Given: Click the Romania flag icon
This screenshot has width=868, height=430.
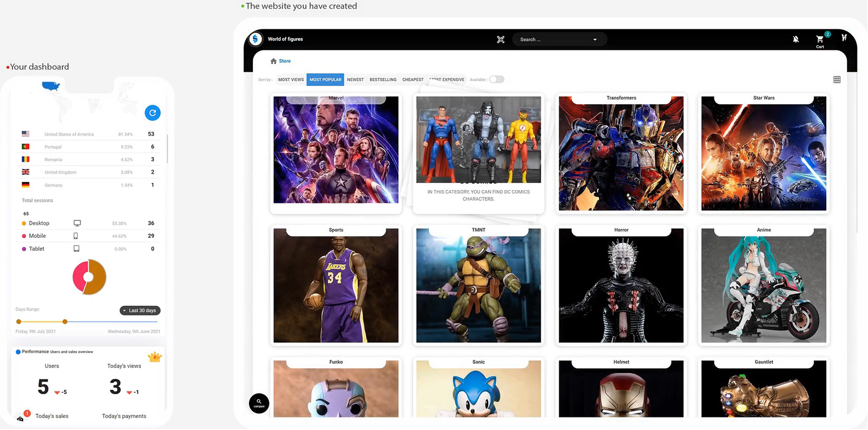Looking at the screenshot, I should point(25,159).
